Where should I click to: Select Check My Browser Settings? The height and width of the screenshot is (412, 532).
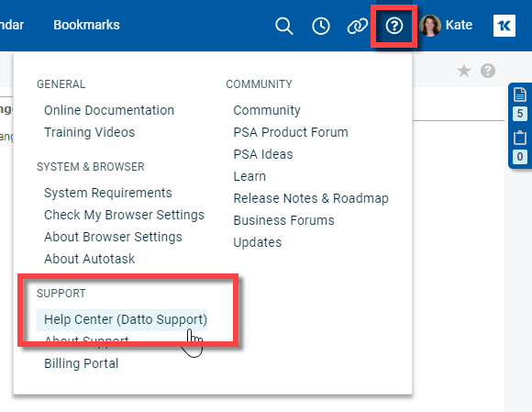[124, 215]
